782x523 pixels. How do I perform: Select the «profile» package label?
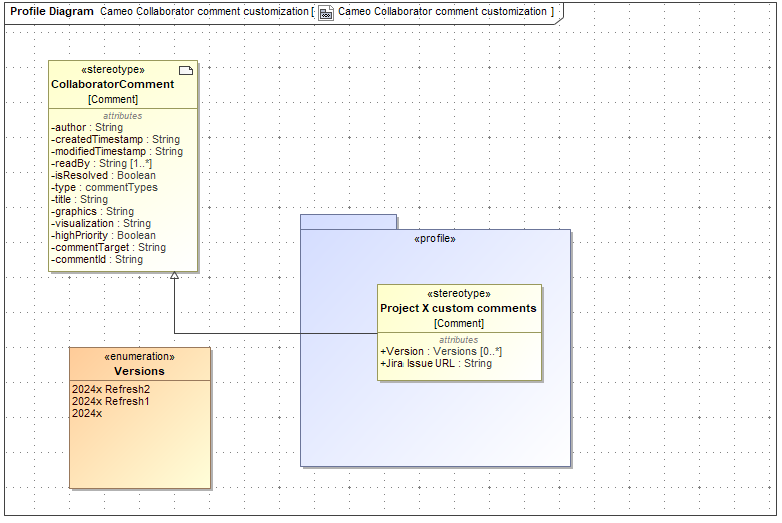(435, 240)
